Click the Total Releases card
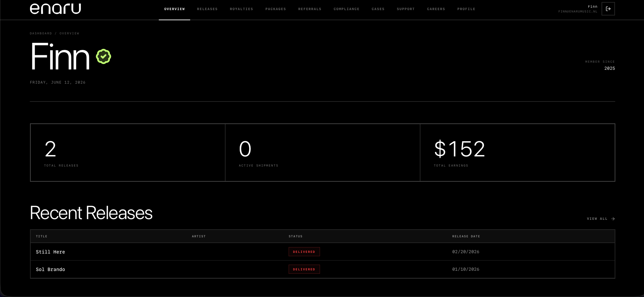The width and height of the screenshot is (644, 297). tap(128, 152)
